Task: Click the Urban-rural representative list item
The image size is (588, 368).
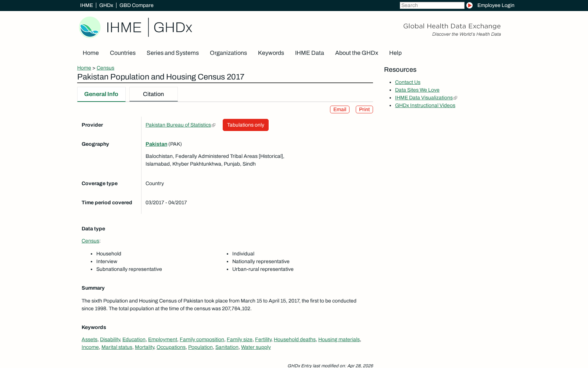Action: (263, 269)
